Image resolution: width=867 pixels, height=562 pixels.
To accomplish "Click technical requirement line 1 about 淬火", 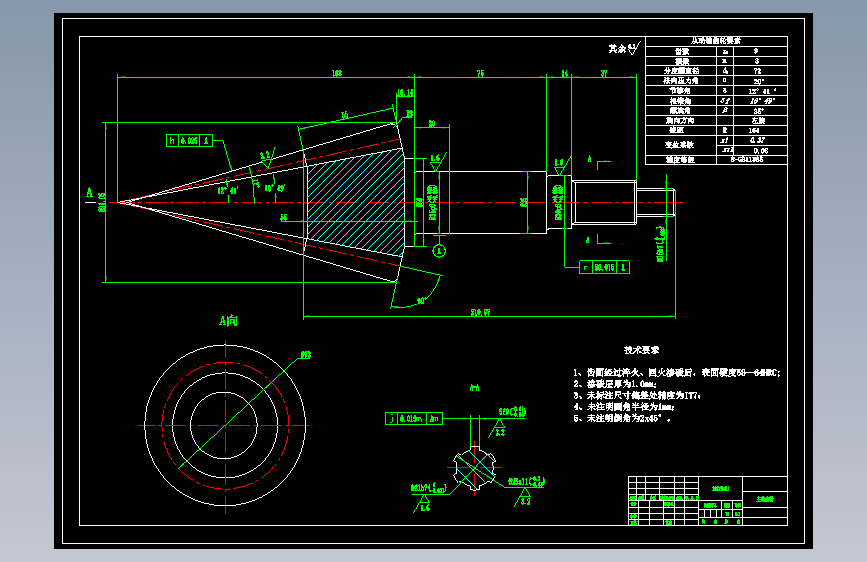I will pyautogui.click(x=677, y=373).
